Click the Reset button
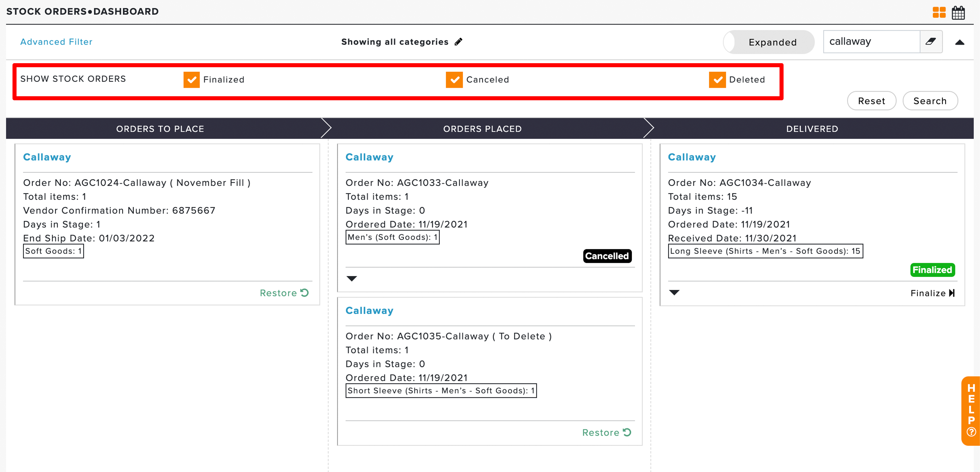The width and height of the screenshot is (980, 472). coord(871,101)
